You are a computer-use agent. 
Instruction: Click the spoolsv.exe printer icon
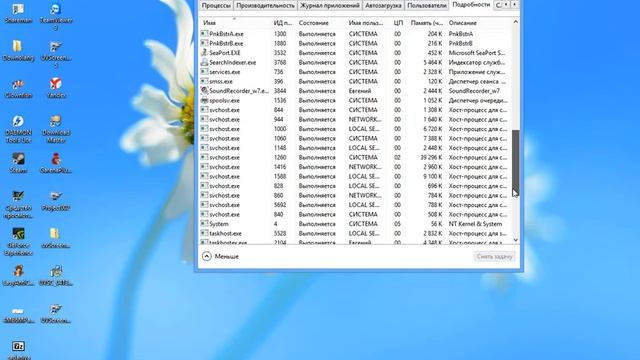[x=204, y=100]
